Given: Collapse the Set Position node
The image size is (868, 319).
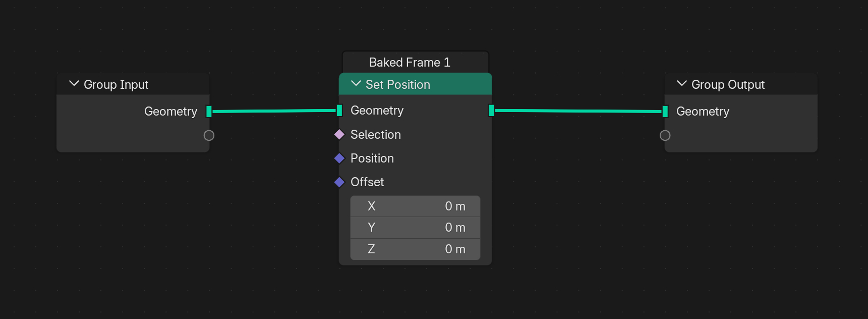Looking at the screenshot, I should pos(356,84).
